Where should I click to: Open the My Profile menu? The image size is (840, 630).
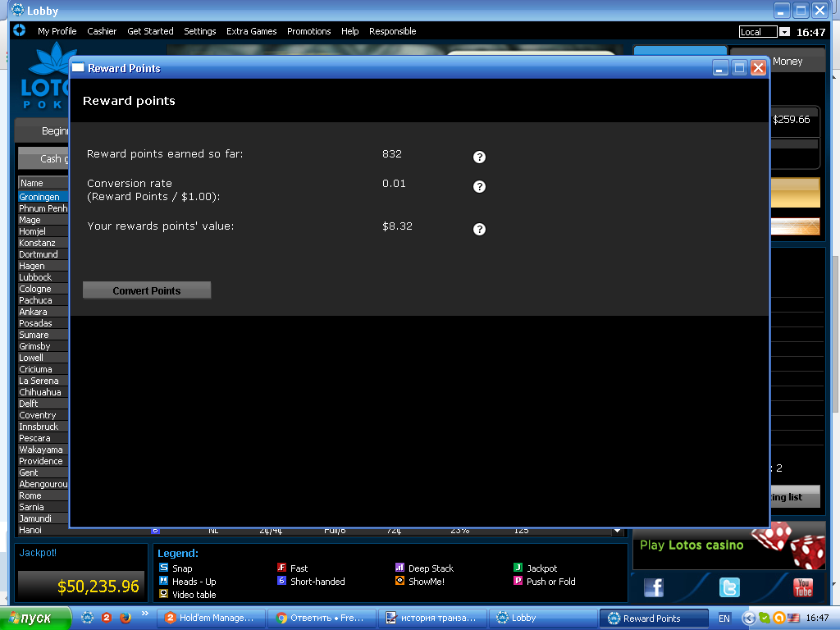click(x=57, y=31)
